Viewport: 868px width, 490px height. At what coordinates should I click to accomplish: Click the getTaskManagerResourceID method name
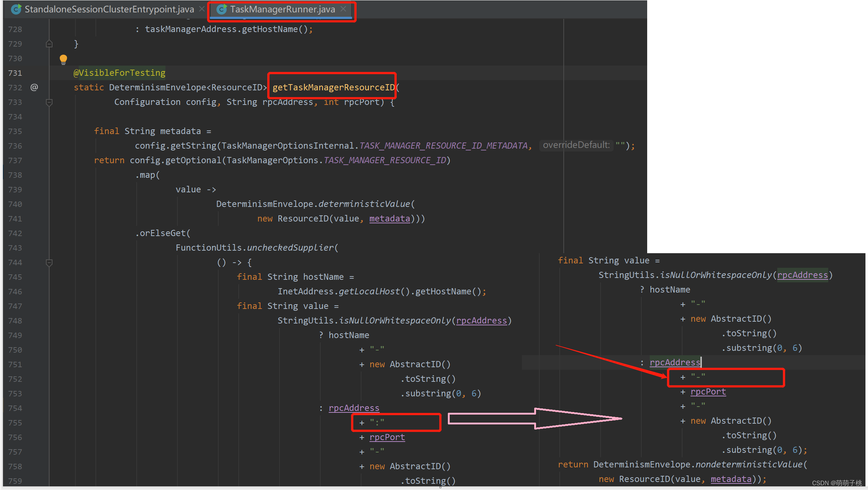coord(333,87)
